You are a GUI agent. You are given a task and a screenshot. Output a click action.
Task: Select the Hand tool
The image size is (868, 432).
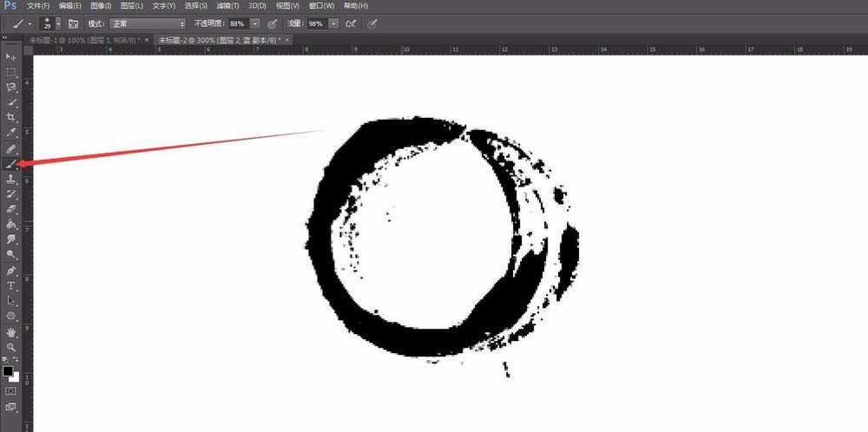coord(11,331)
